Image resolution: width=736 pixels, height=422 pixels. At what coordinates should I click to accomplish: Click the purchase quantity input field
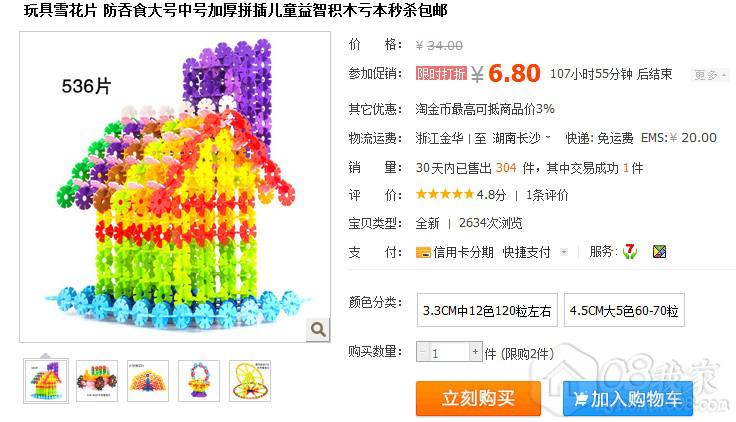[x=449, y=352]
